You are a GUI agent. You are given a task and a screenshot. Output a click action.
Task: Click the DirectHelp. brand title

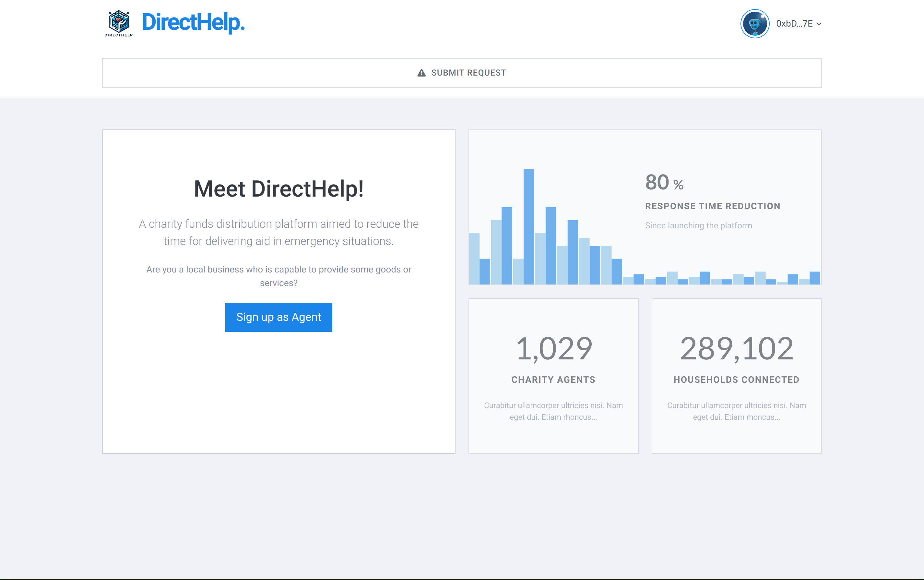pyautogui.click(x=193, y=22)
